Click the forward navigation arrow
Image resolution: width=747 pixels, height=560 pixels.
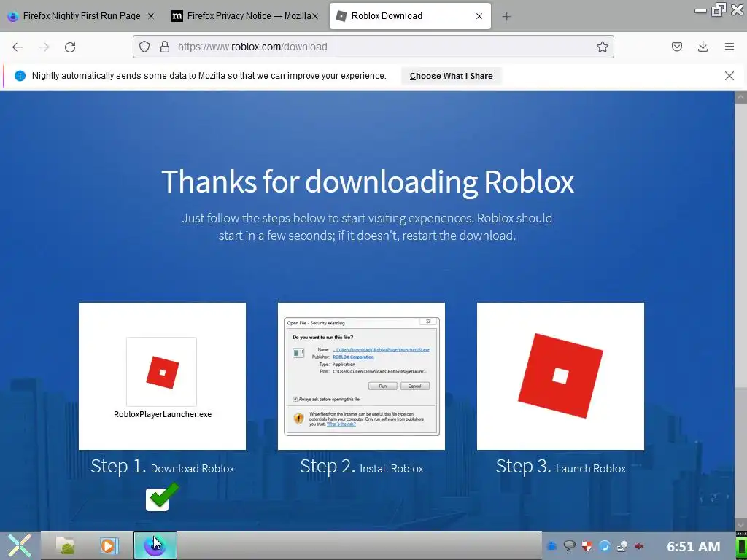44,47
